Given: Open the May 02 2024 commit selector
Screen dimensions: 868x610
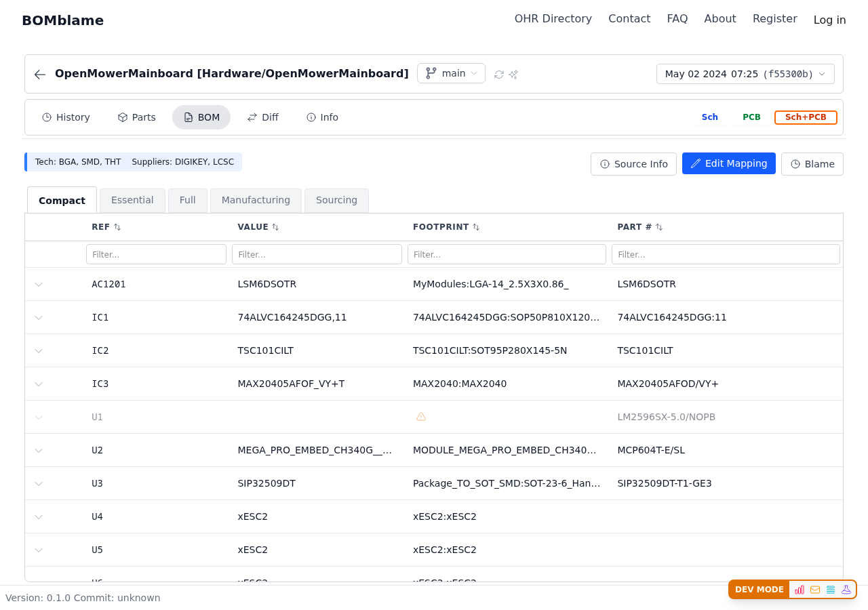Looking at the screenshot, I should click(745, 73).
